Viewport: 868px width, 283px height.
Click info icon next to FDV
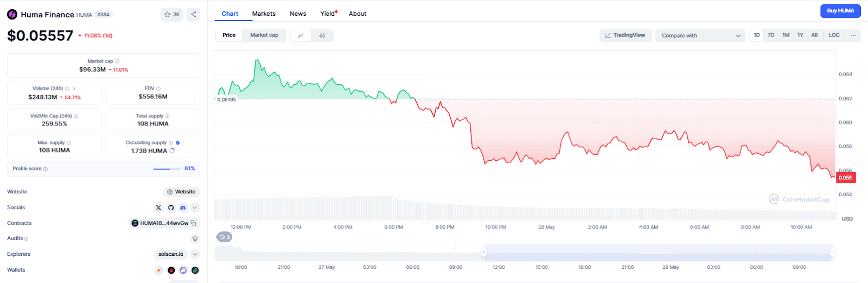[158, 89]
